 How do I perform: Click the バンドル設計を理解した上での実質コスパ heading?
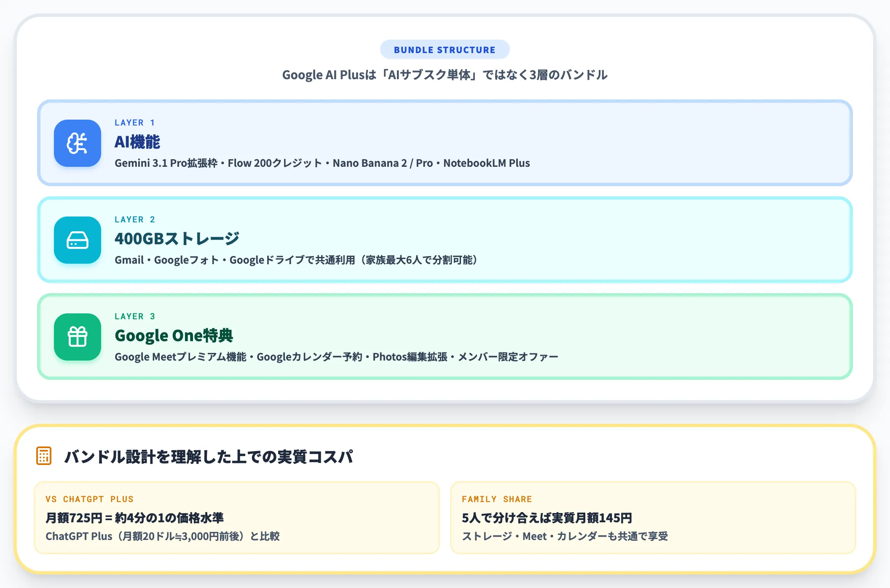tap(209, 457)
